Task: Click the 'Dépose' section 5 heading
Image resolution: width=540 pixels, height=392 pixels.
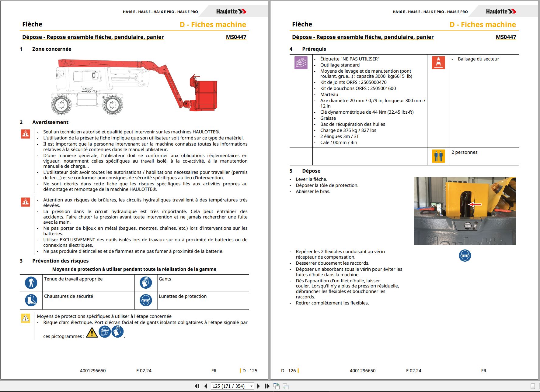Action: [x=311, y=171]
